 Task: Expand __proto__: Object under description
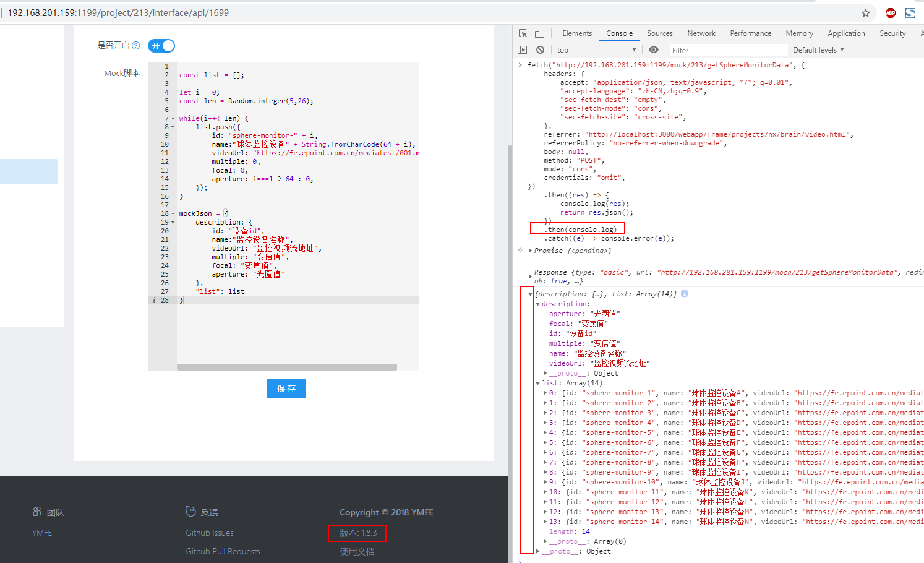point(545,373)
